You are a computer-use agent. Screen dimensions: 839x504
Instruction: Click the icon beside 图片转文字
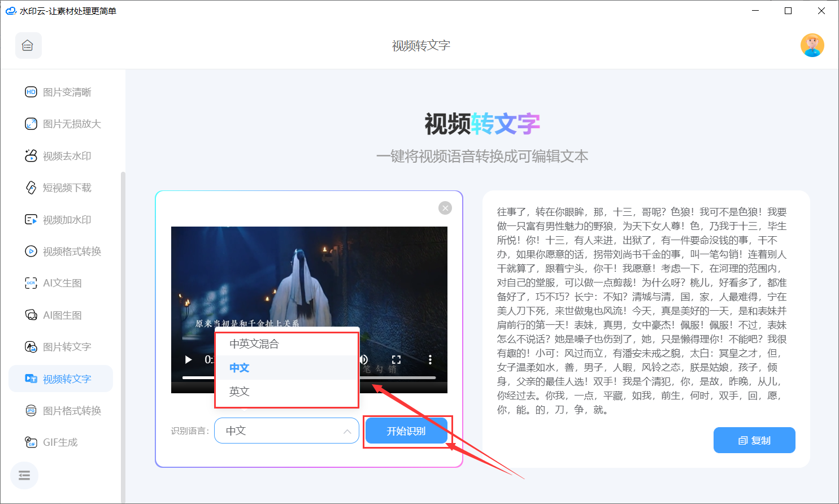pyautogui.click(x=31, y=347)
